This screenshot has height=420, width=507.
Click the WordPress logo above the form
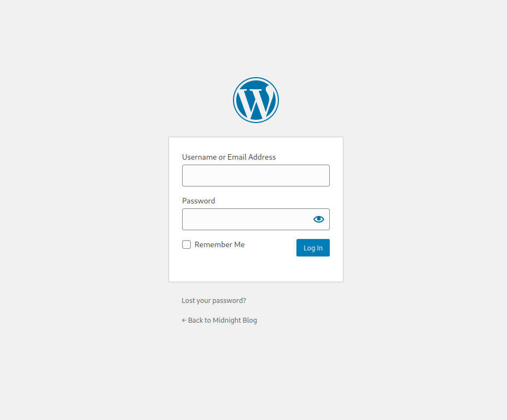pyautogui.click(x=256, y=100)
